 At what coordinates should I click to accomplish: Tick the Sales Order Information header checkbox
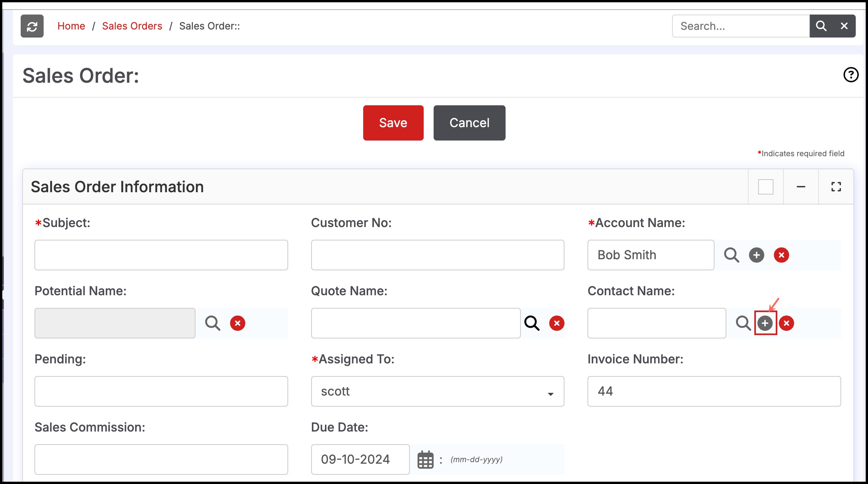(766, 187)
